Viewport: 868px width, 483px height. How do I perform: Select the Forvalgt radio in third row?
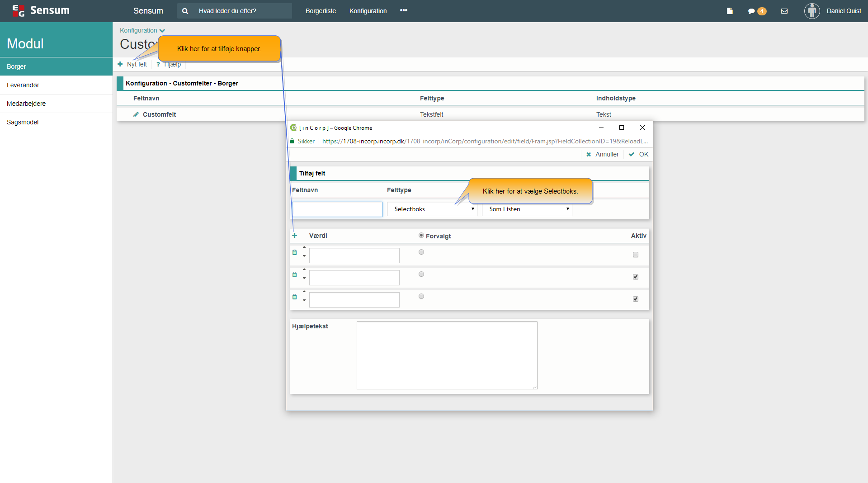(421, 296)
